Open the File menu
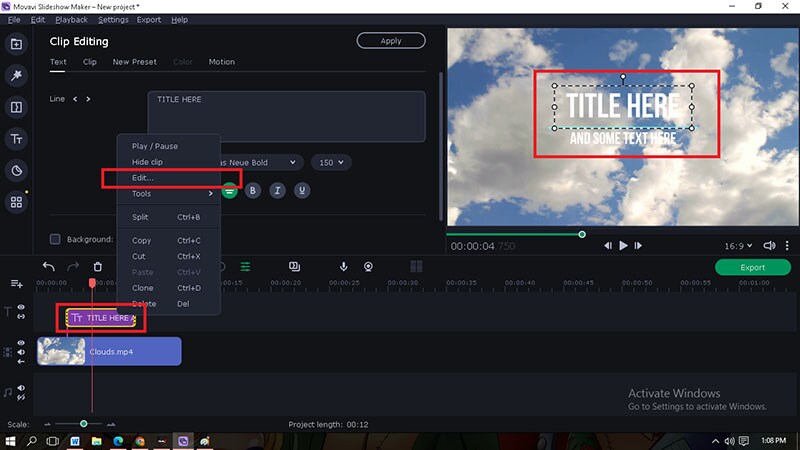The image size is (800, 450). (x=14, y=19)
